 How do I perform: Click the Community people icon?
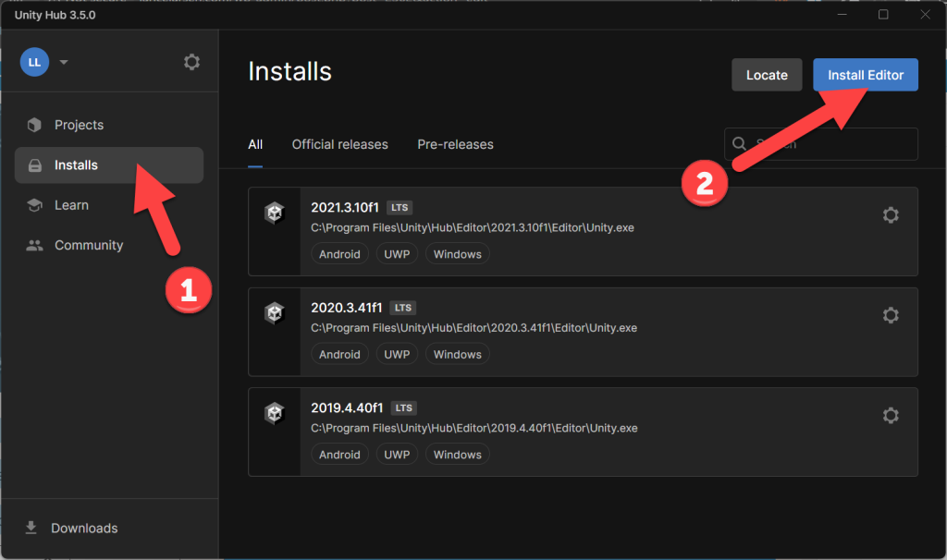pyautogui.click(x=34, y=245)
